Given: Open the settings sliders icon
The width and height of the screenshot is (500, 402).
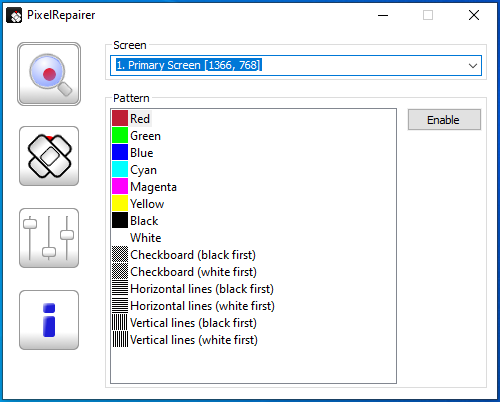Looking at the screenshot, I should 49,238.
